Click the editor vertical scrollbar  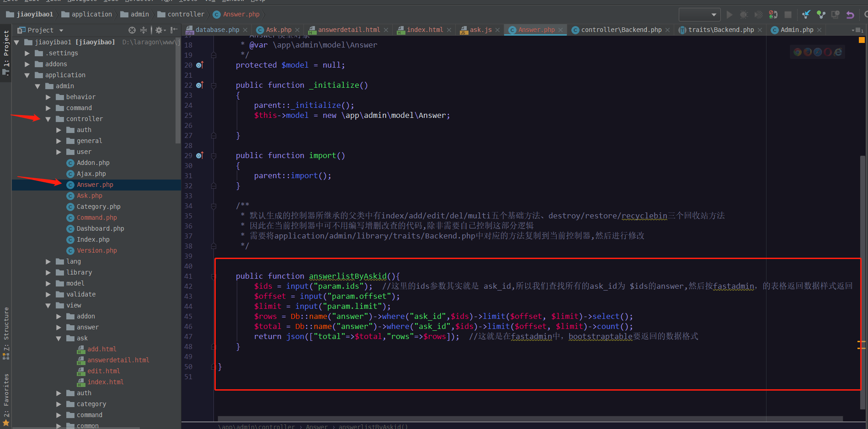pyautogui.click(x=863, y=282)
